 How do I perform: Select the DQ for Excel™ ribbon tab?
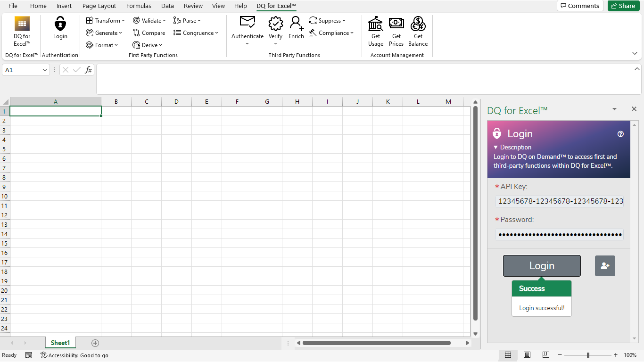pos(276,6)
